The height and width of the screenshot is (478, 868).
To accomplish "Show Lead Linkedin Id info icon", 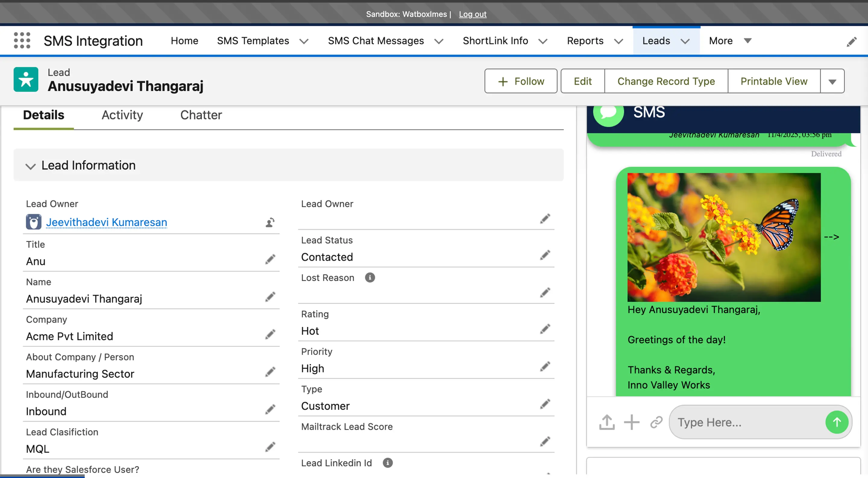I will coord(388,463).
